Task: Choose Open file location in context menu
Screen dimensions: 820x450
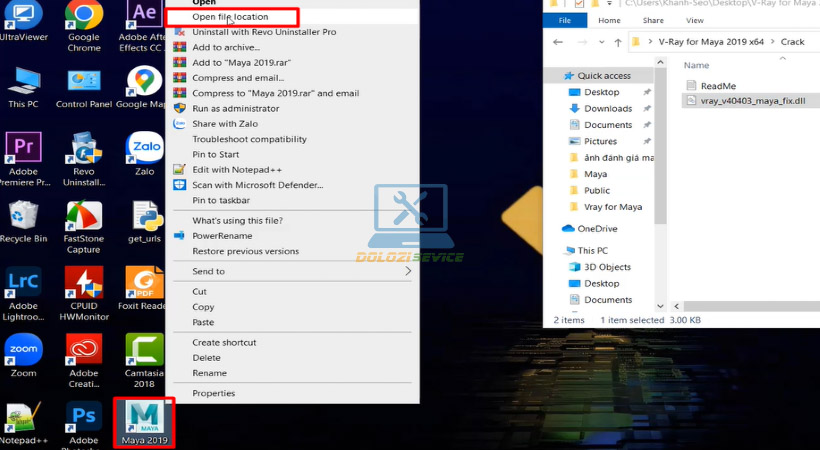Action: pos(230,17)
